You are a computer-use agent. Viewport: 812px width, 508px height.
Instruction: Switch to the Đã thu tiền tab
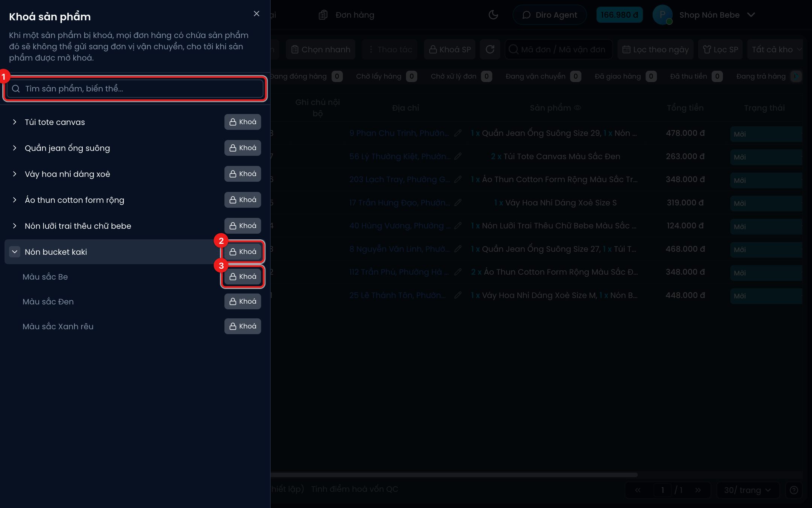696,76
